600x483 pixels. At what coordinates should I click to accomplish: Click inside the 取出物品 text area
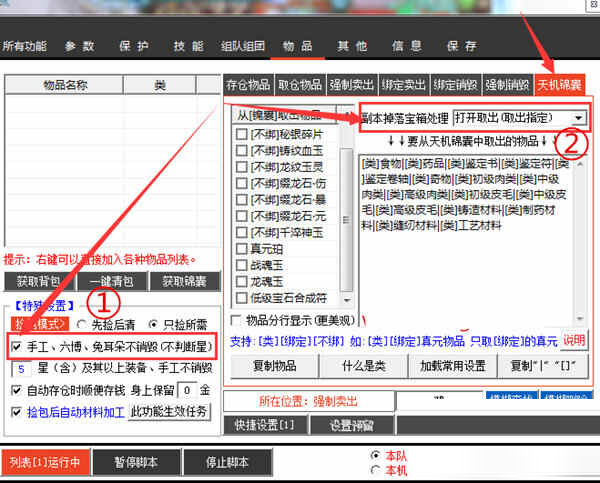pos(466,239)
